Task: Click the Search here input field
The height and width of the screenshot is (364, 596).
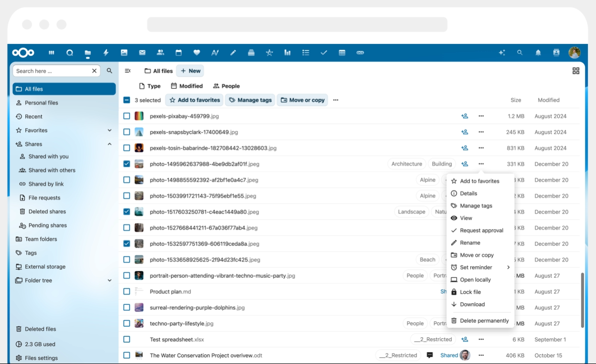Action: point(52,71)
